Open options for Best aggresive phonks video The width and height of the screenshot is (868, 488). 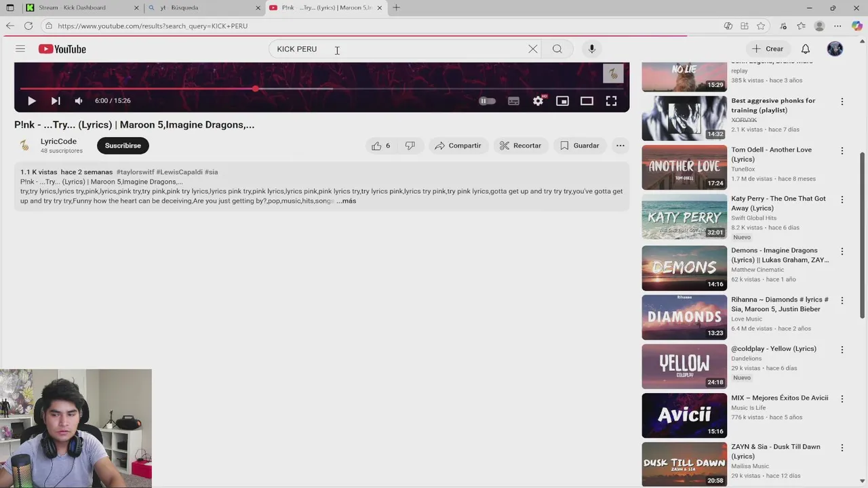[842, 102]
